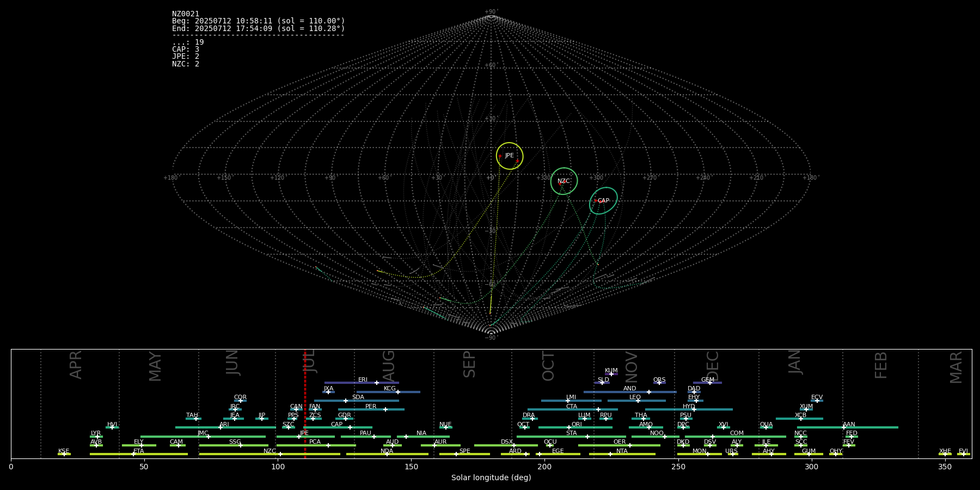This screenshot has height=490, width=980.
Task: Click the End: 20250712 17:54:09 header line
Action: click(x=259, y=28)
